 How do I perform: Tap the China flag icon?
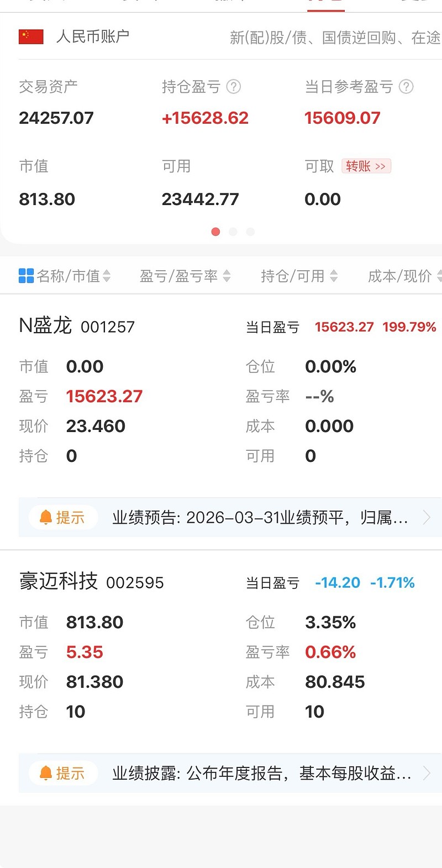31,37
